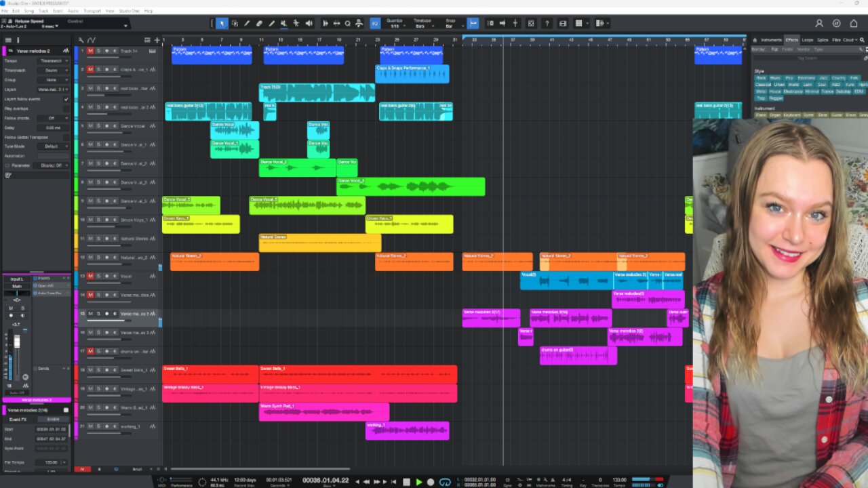Toggle the Loop button in transport
868x488 pixels.
(x=446, y=482)
